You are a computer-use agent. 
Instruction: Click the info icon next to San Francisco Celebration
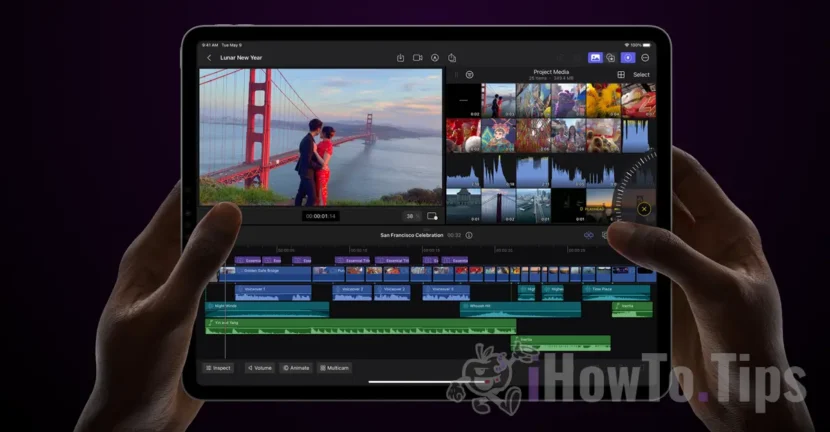click(x=469, y=235)
